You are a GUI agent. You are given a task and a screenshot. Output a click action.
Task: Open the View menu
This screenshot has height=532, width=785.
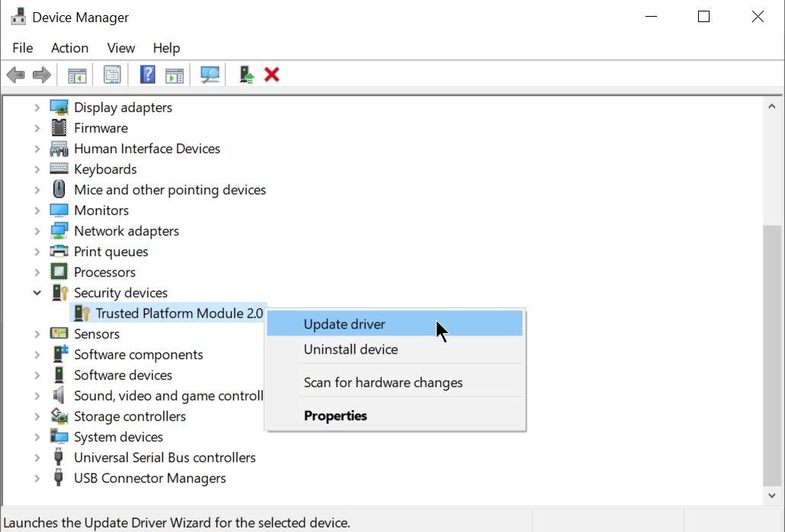coord(120,48)
